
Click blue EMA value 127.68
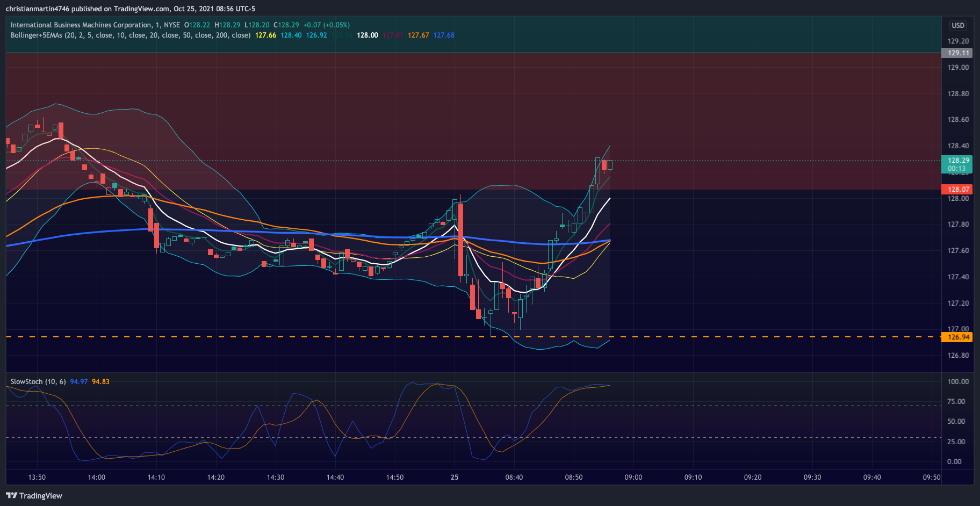point(444,35)
